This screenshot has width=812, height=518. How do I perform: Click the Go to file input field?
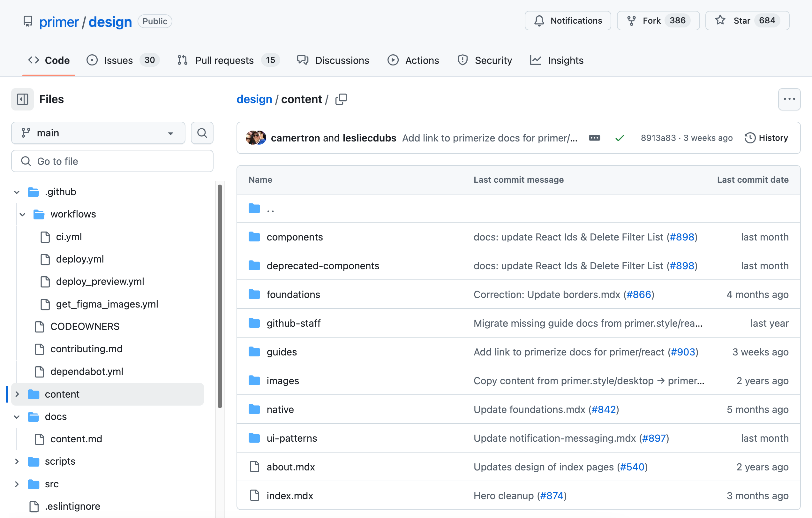(112, 161)
